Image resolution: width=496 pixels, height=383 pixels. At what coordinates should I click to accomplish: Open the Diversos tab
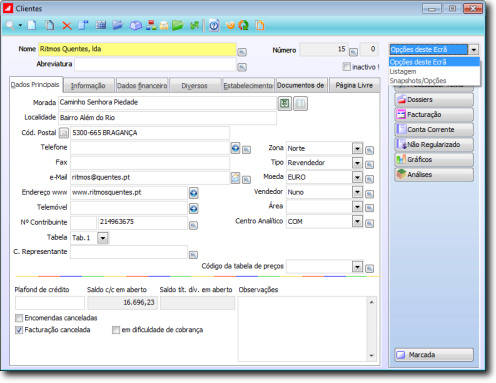pos(195,86)
